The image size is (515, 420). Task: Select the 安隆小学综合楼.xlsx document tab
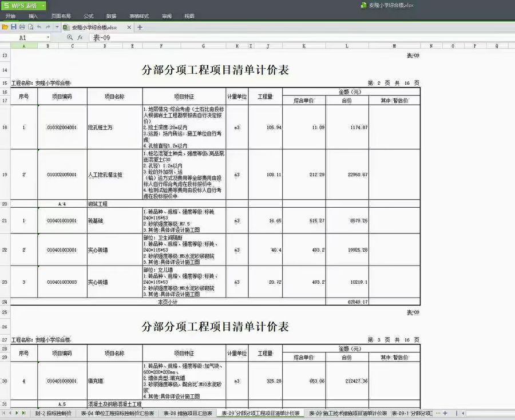coord(94,27)
